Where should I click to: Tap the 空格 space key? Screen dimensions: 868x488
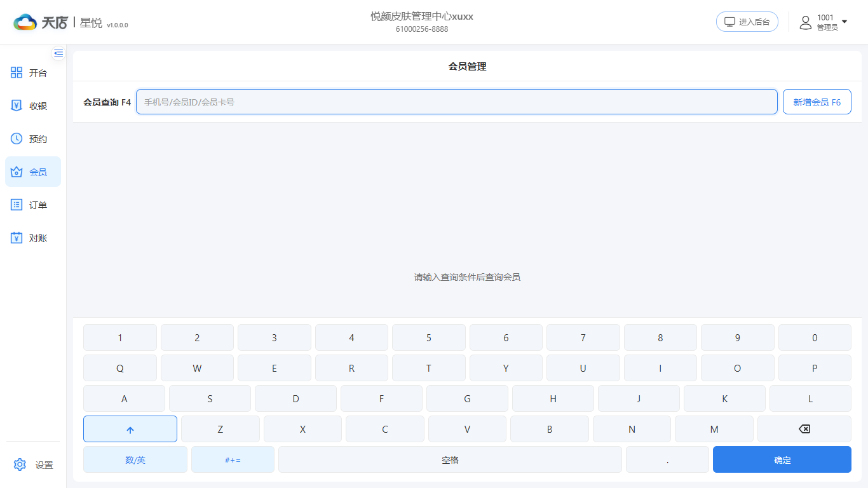pos(450,459)
